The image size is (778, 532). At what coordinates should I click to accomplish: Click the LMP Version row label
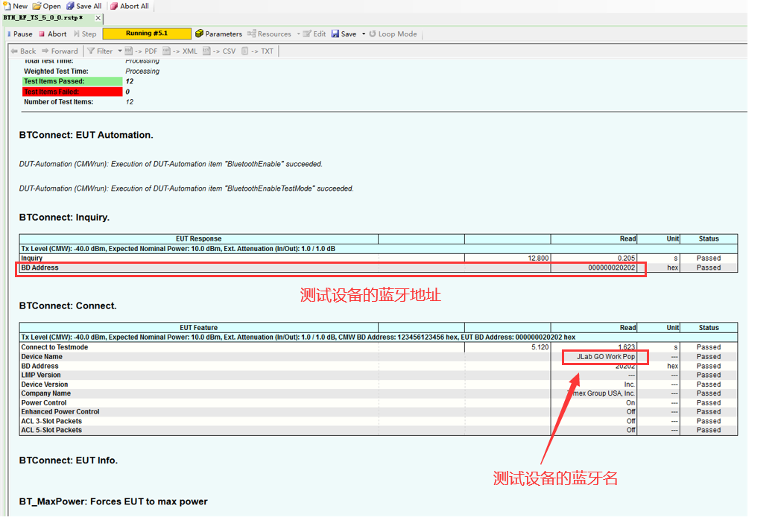click(41, 375)
